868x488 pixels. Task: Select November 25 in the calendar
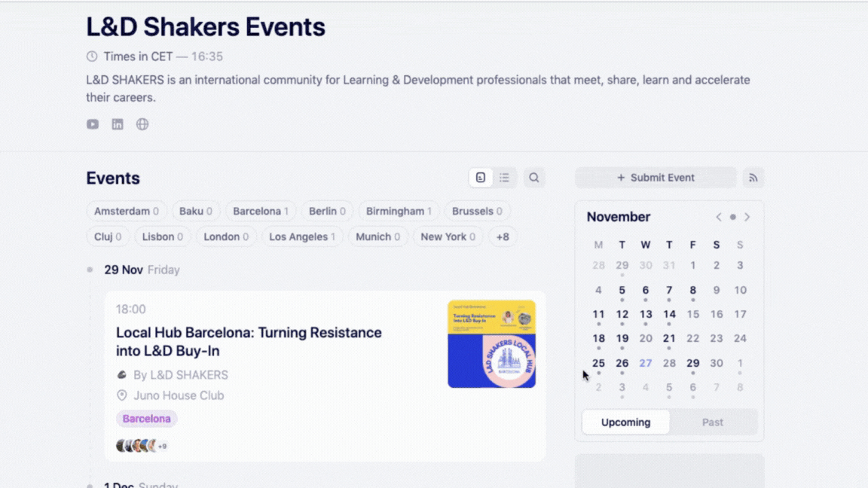pyautogui.click(x=598, y=363)
